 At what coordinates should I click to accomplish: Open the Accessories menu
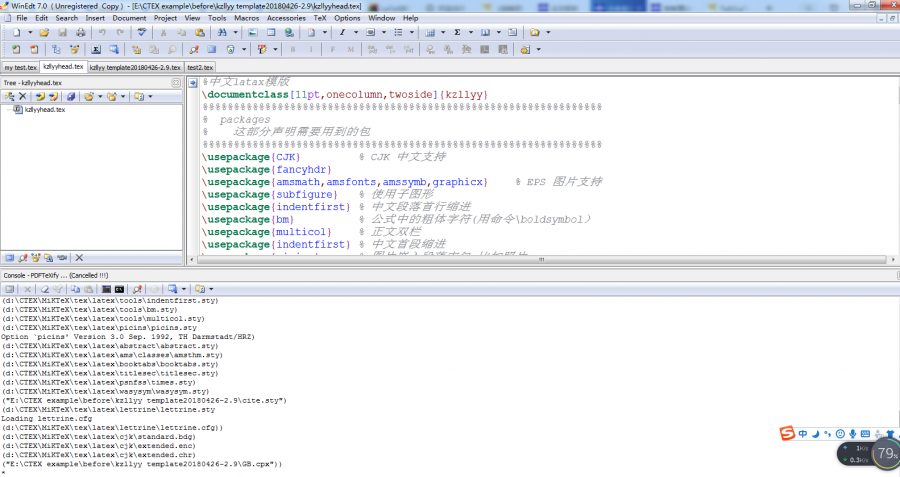coord(286,18)
